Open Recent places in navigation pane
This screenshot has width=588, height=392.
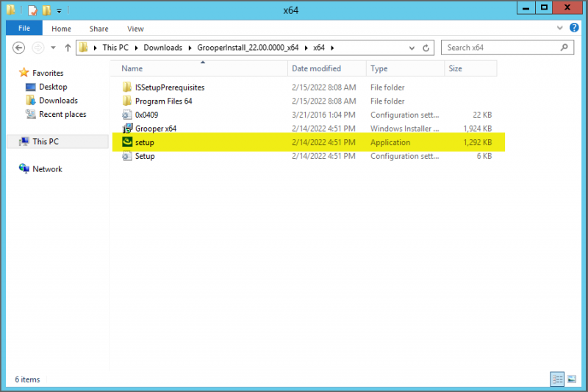coord(62,115)
